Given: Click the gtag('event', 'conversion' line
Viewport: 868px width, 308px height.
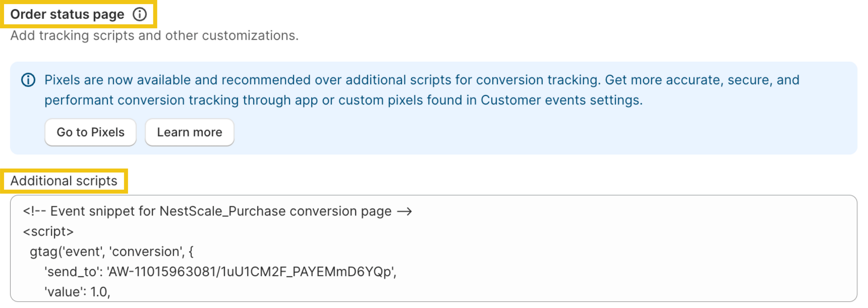Looking at the screenshot, I should coord(112,252).
